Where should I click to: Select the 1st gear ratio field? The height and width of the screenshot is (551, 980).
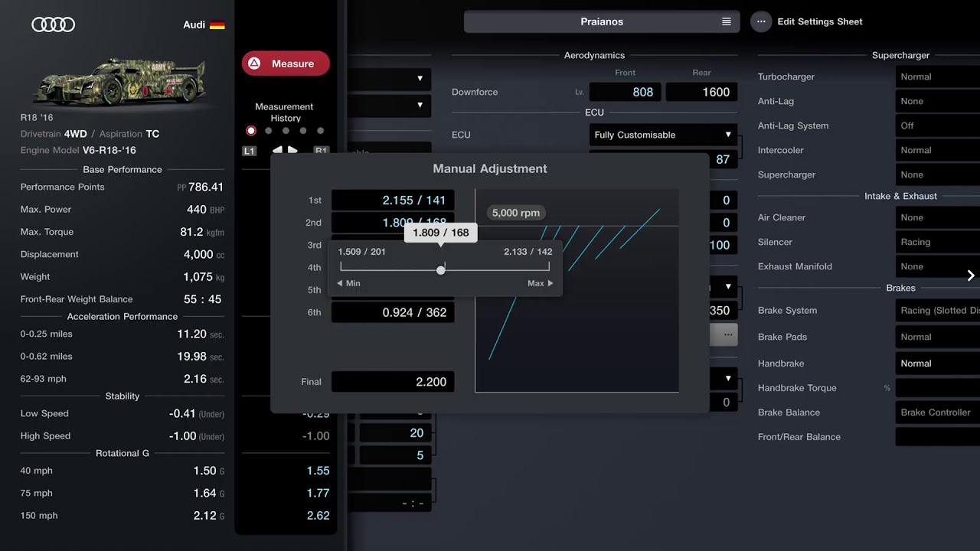click(x=393, y=201)
